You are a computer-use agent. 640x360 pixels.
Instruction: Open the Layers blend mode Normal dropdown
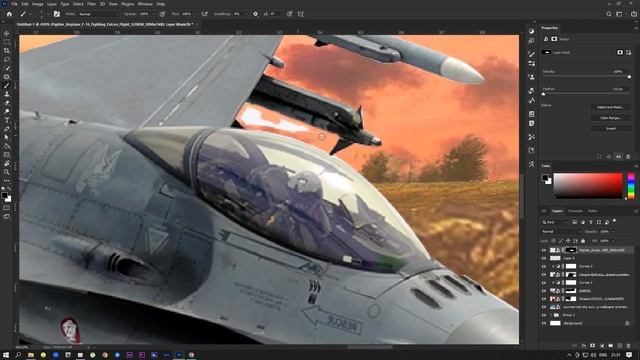(x=561, y=231)
